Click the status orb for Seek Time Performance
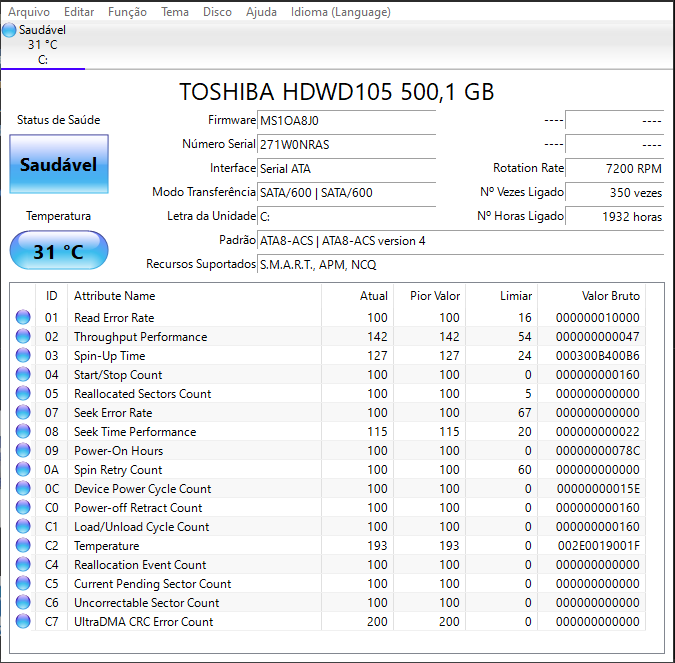 23,431
